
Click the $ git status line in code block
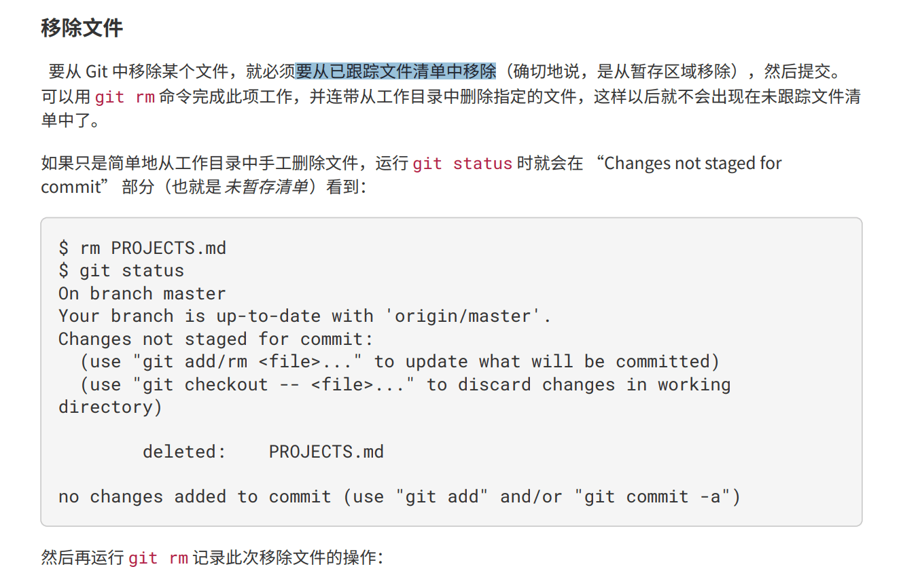tap(122, 270)
